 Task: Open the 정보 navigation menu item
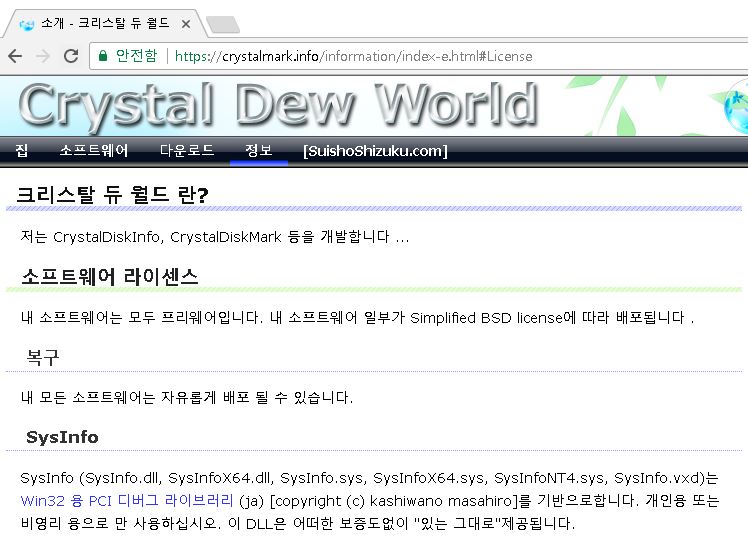click(x=259, y=151)
